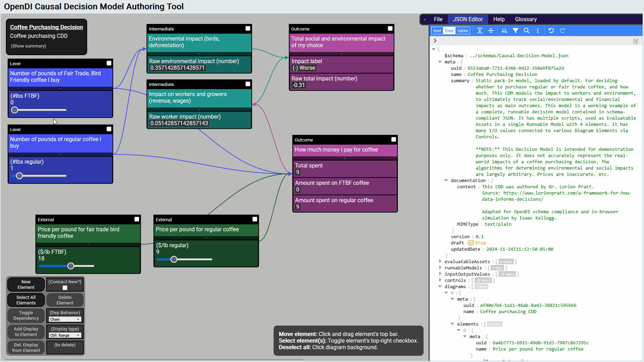Switch JSON editor to text mode
Screen dimensions: 644x362
[x=437, y=31]
